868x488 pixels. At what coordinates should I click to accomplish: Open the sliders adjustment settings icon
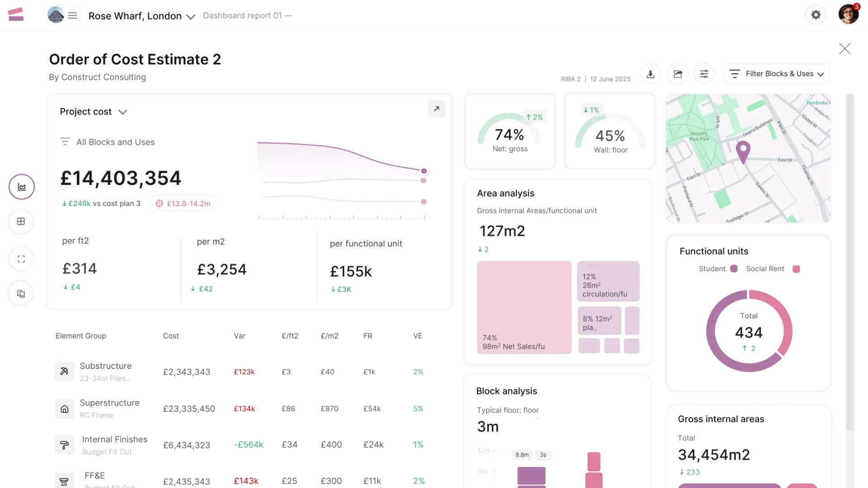[704, 74]
